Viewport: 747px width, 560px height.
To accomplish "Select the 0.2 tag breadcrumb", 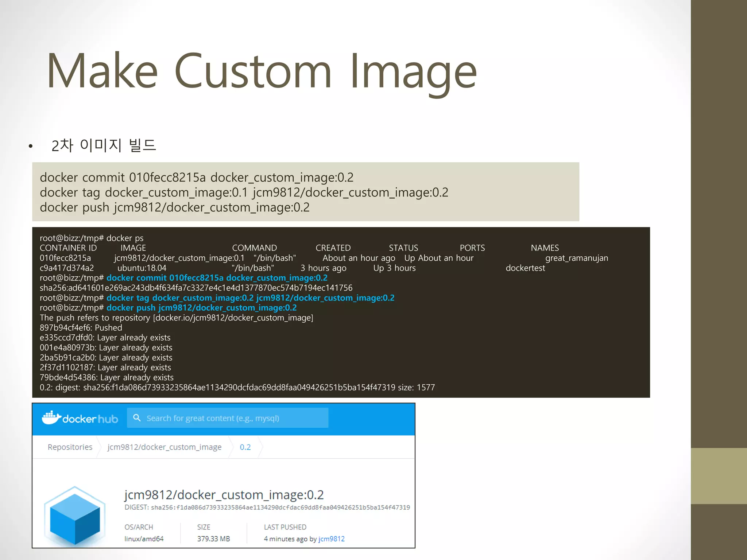I will (x=245, y=447).
